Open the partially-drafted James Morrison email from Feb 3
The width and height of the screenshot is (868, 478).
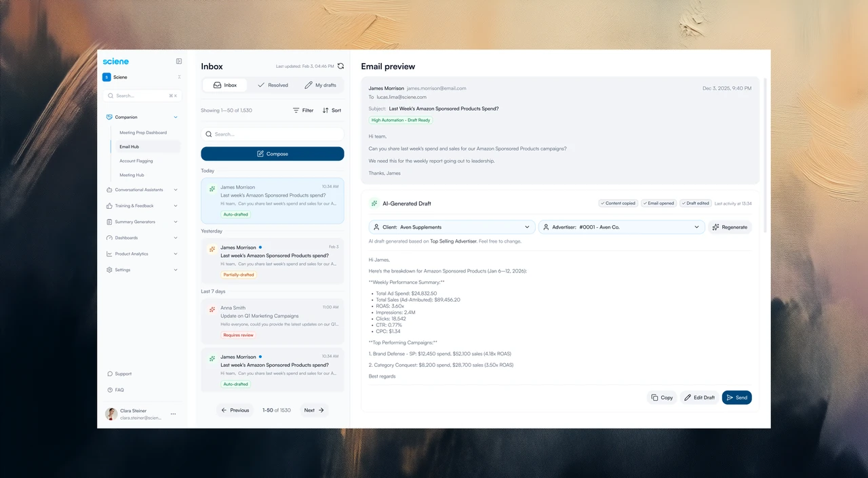pyautogui.click(x=273, y=261)
